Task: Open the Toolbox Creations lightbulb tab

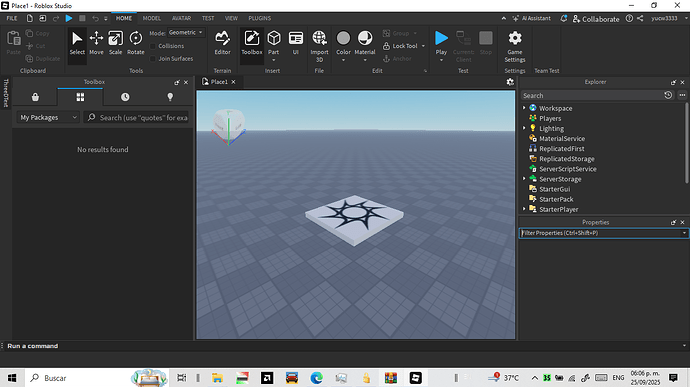Action: (170, 97)
